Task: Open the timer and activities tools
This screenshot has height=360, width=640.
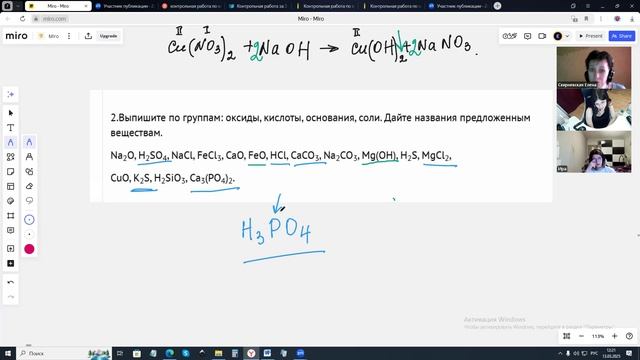Action: [x=509, y=36]
